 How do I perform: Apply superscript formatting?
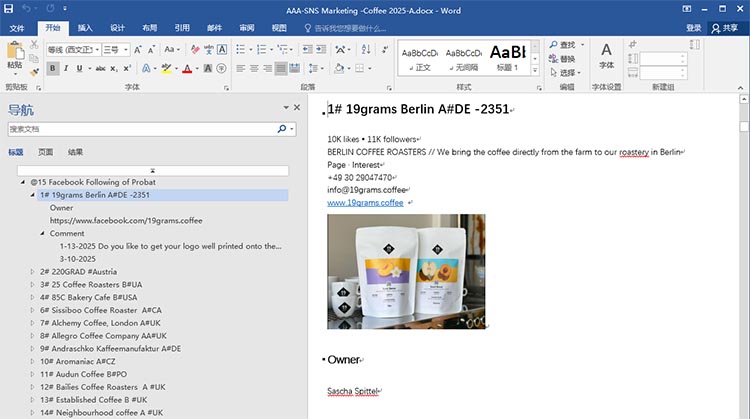[x=127, y=68]
